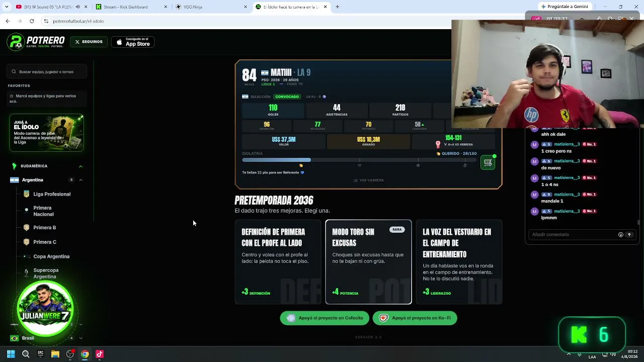Click the Brasil flag in sidebar
644x362 pixels.
14,338
